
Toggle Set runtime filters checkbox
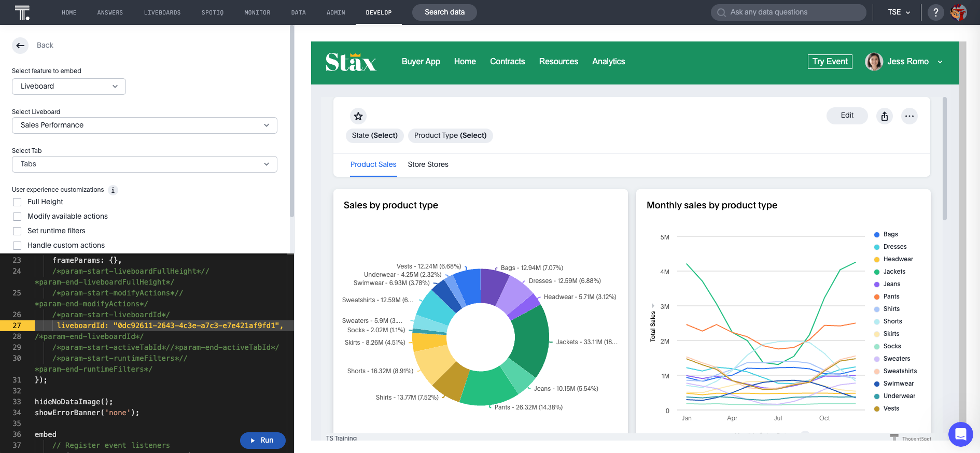click(17, 231)
